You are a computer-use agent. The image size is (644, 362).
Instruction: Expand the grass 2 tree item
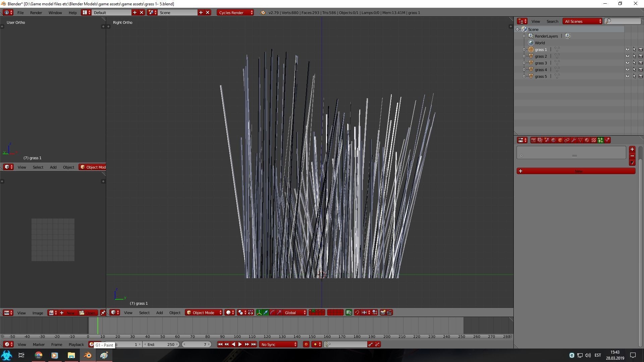pos(524,56)
